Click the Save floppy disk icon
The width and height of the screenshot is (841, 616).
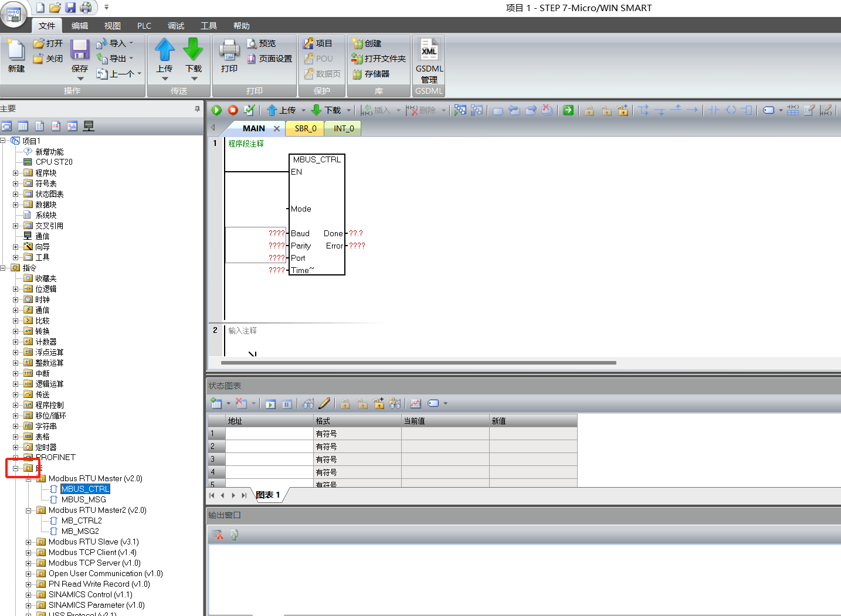click(80, 50)
